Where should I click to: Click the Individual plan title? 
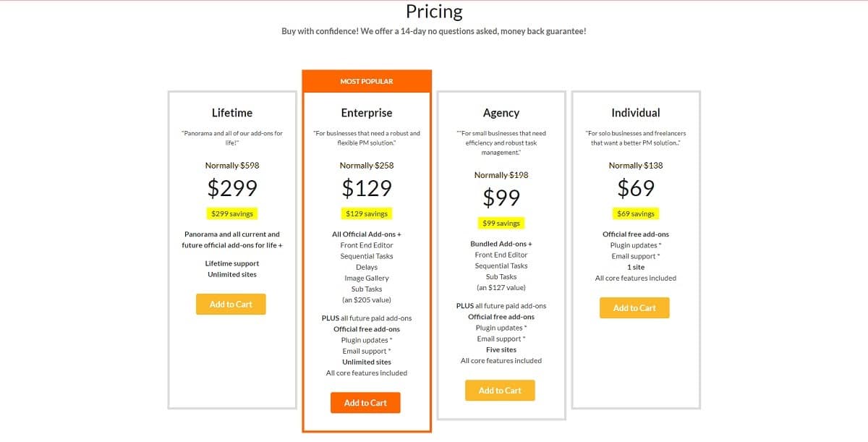[x=635, y=113]
